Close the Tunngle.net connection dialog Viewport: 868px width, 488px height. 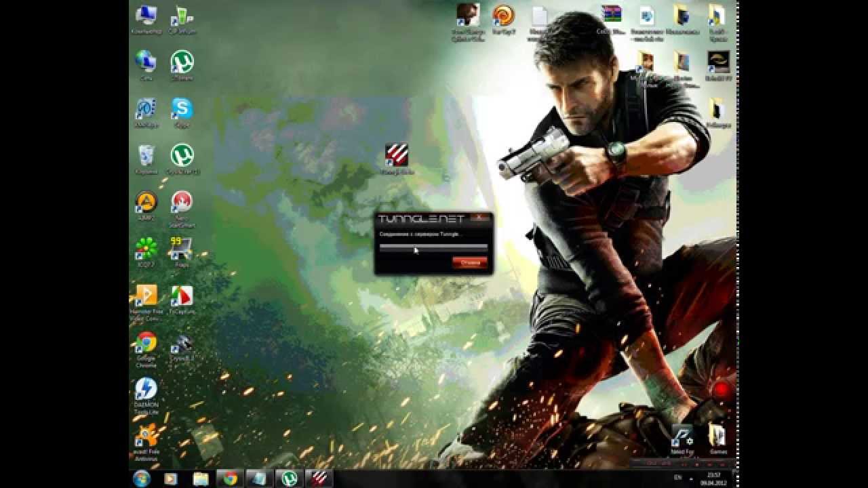point(480,218)
